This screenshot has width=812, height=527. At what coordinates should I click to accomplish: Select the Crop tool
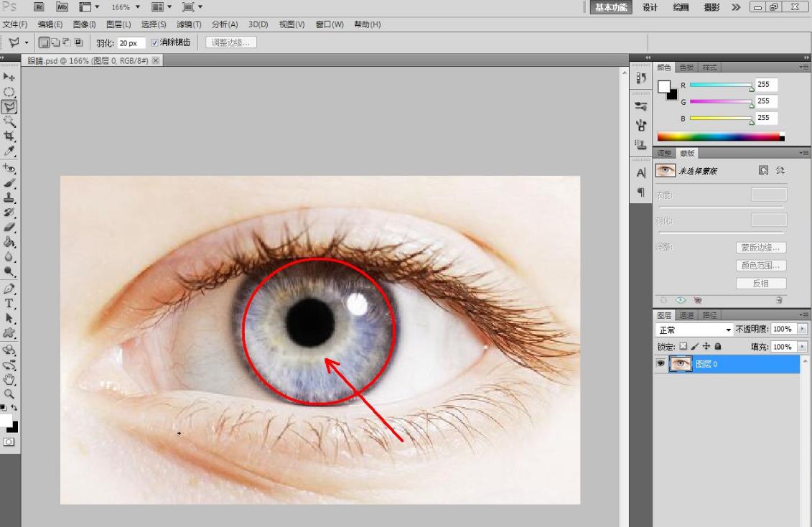[x=9, y=136]
